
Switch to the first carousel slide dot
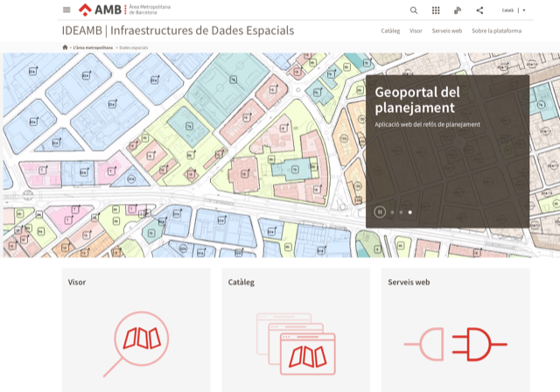[x=392, y=212]
